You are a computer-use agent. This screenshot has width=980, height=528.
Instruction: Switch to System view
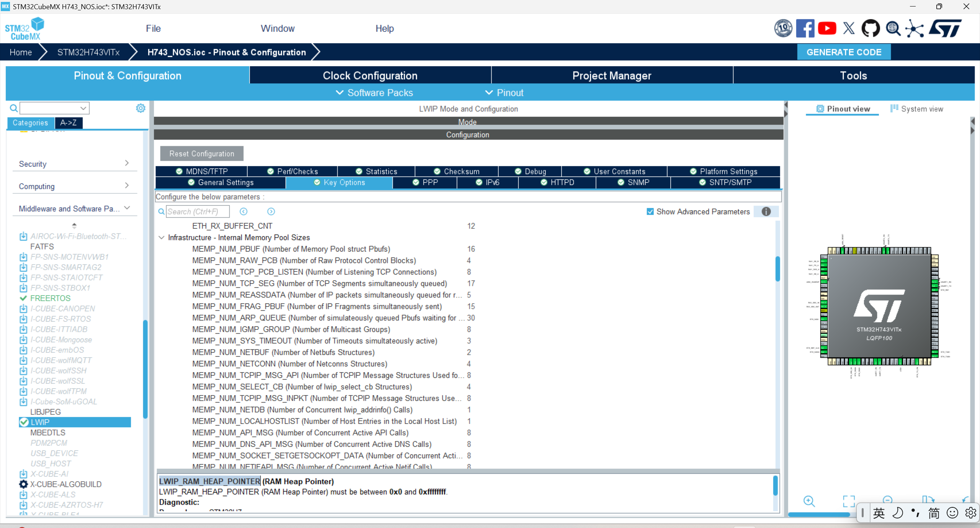pyautogui.click(x=916, y=109)
